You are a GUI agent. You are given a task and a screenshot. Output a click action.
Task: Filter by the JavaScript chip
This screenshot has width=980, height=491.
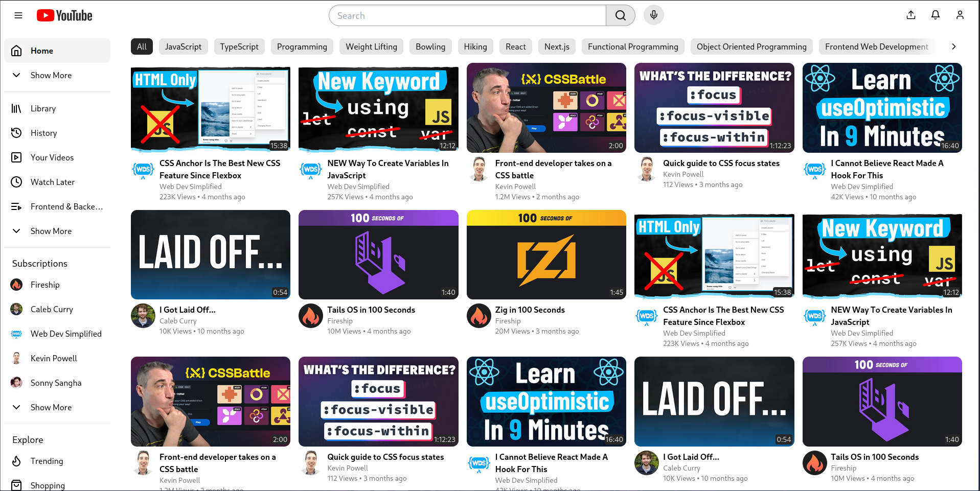183,46
